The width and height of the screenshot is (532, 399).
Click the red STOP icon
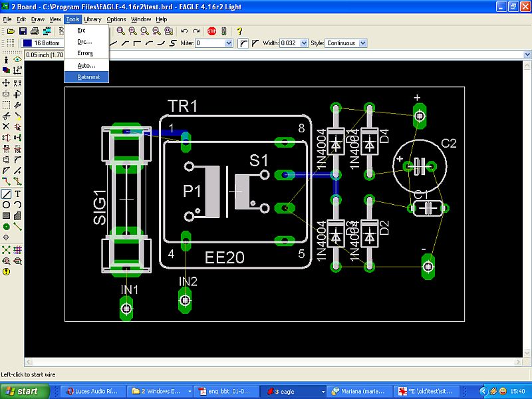pyautogui.click(x=211, y=31)
